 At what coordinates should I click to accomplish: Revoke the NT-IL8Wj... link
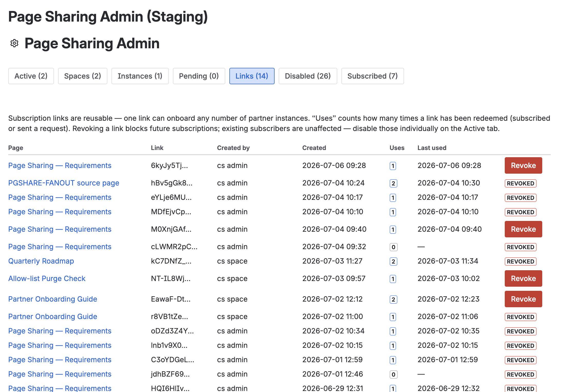[x=523, y=278]
